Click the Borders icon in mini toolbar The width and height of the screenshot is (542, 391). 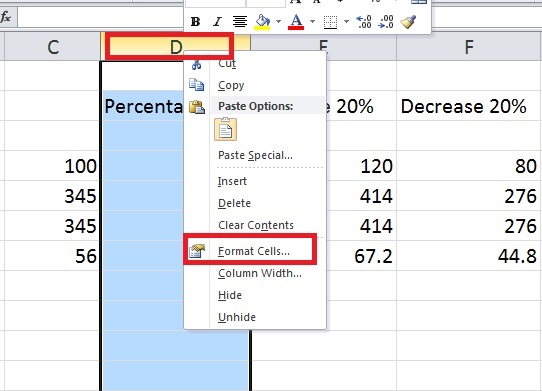pos(330,22)
